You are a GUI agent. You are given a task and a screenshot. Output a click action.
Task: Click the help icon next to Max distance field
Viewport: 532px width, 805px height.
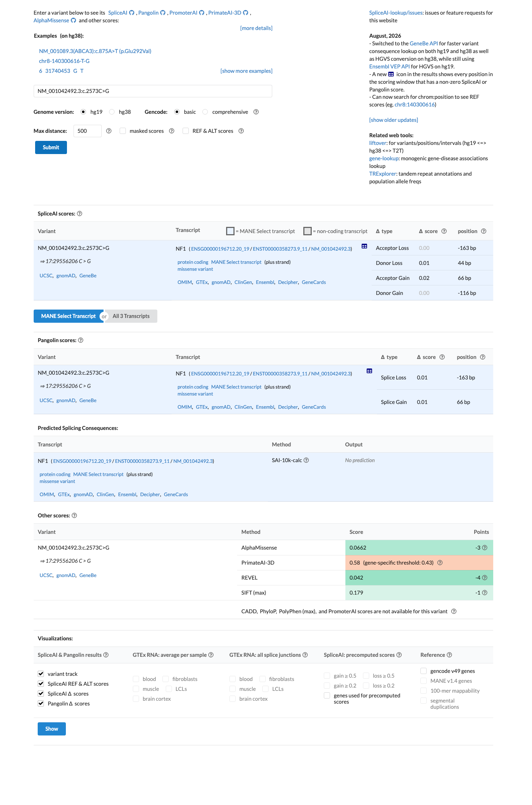pos(109,131)
